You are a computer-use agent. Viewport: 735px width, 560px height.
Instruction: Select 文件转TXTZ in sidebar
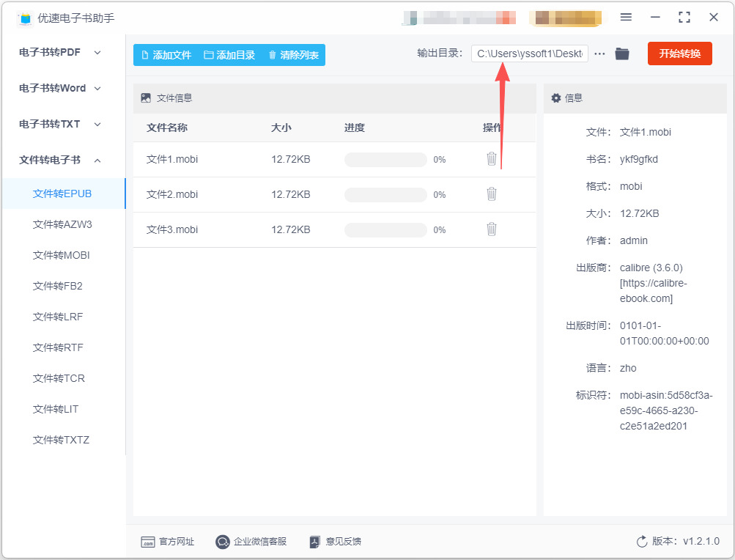click(x=61, y=440)
